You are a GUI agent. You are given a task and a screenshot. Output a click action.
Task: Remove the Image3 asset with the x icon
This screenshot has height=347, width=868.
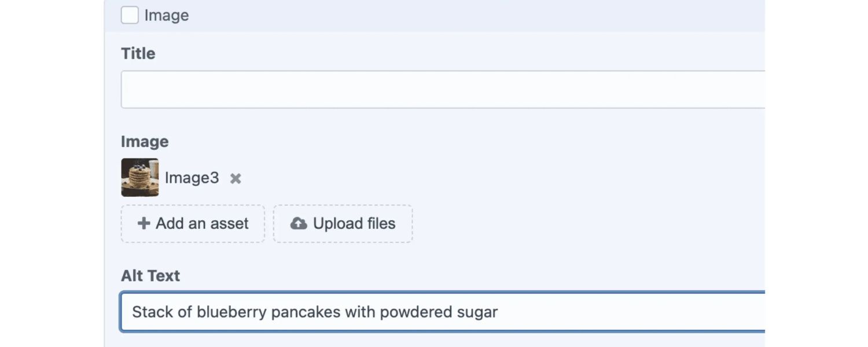pyautogui.click(x=236, y=178)
